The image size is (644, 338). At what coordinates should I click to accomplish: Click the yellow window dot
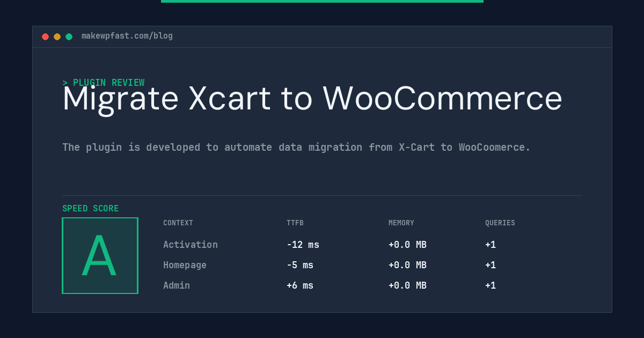(57, 36)
